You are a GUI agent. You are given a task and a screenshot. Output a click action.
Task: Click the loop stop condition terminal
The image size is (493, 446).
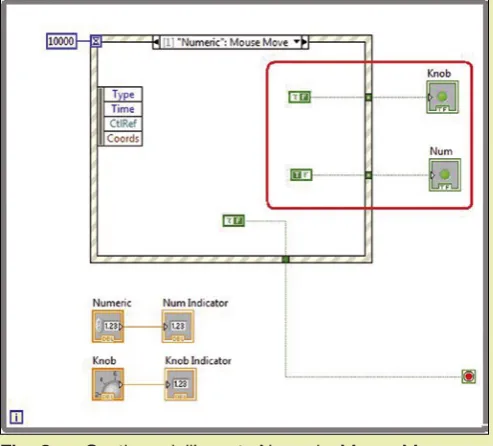coord(468,376)
